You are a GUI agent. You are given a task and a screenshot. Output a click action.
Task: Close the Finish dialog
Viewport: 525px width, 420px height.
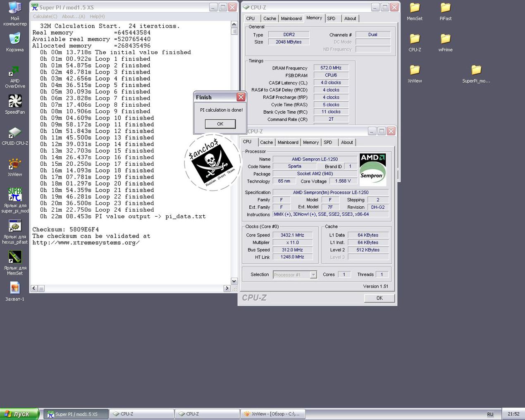tap(241, 97)
